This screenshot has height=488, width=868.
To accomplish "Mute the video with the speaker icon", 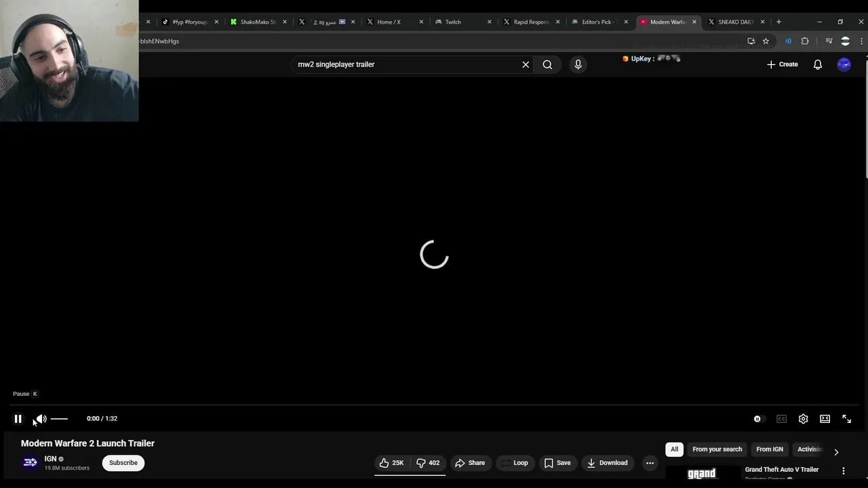I will pyautogui.click(x=41, y=419).
